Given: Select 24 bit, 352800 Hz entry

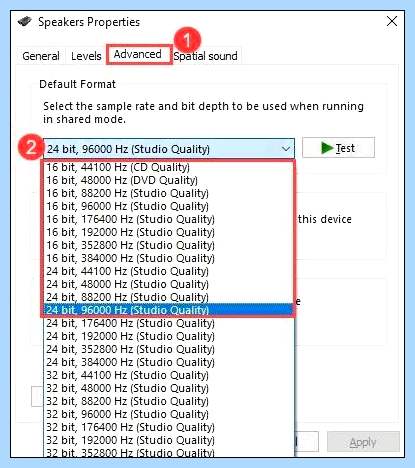Looking at the screenshot, I should click(x=169, y=349).
